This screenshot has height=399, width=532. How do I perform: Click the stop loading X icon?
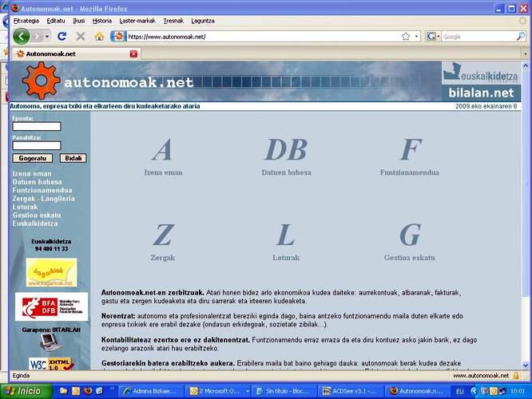[81, 36]
